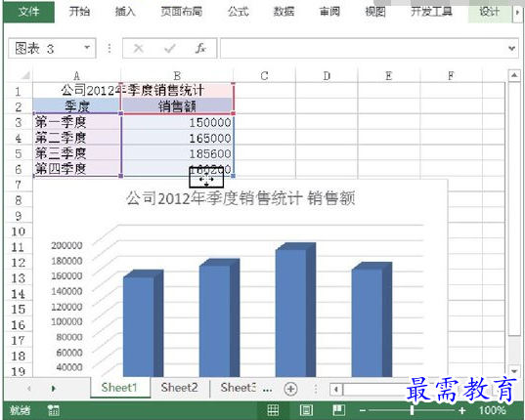Switch to the 插入 ribbon tab
This screenshot has height=420, width=525.
pyautogui.click(x=125, y=12)
